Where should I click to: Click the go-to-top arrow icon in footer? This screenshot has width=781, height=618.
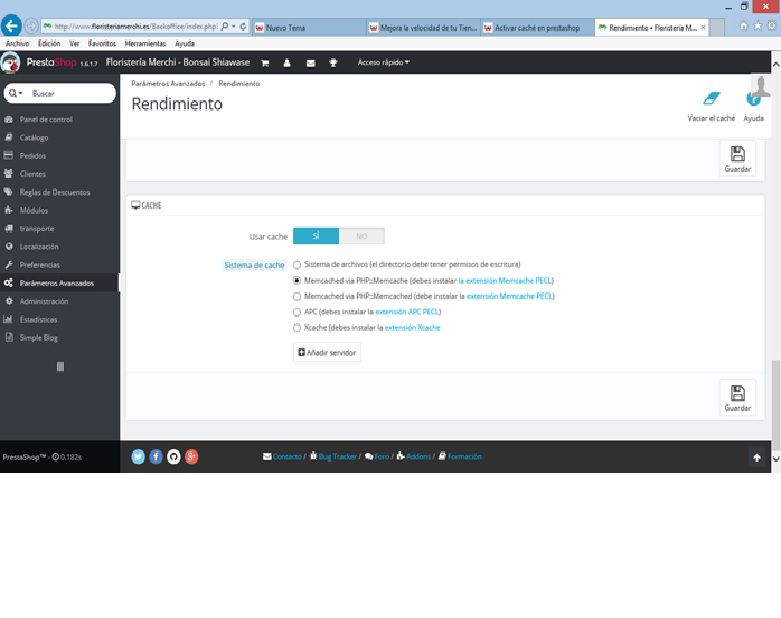click(757, 458)
